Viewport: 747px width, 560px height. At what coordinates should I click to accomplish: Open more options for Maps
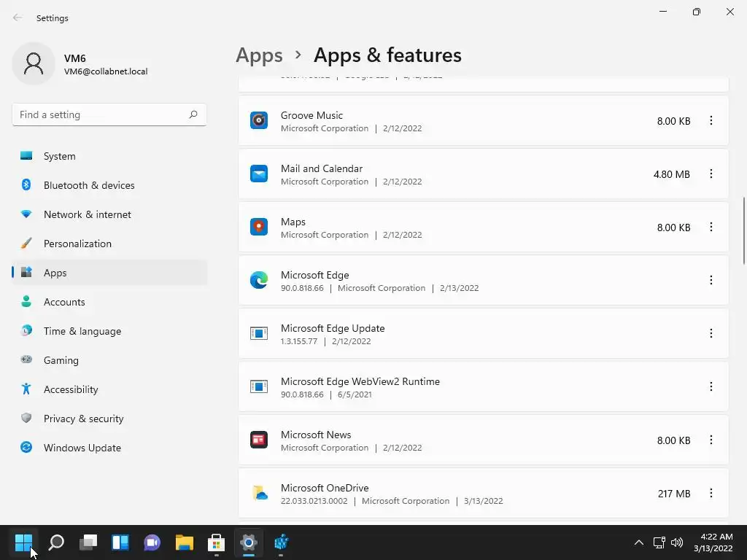pyautogui.click(x=711, y=227)
